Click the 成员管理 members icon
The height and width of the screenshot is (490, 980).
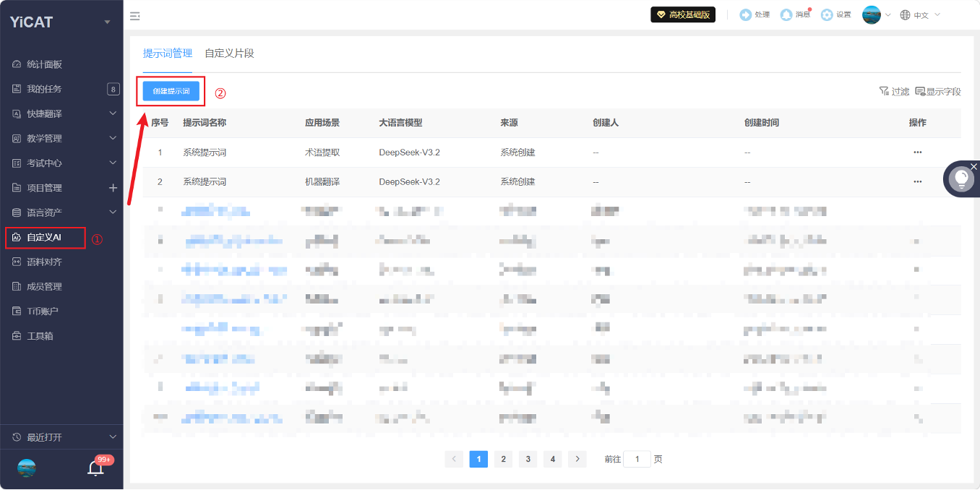point(17,286)
